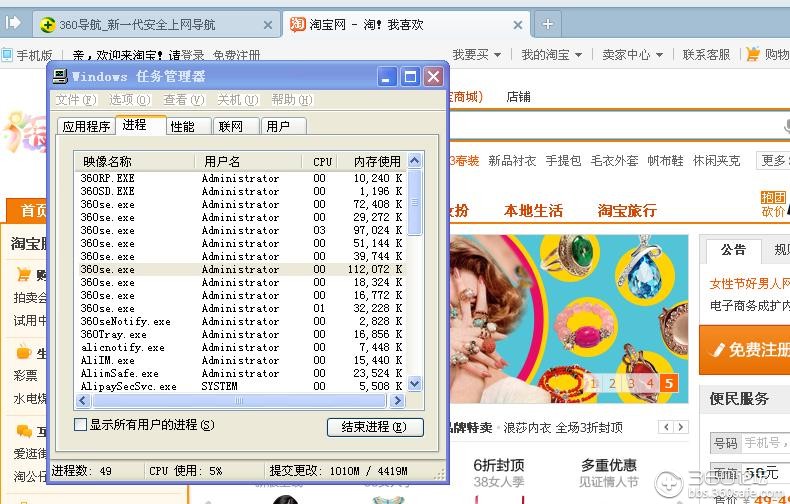Viewport: 790px width, 504px height.
Task: Click horizontal scroll left arrow
Action: tap(83, 401)
